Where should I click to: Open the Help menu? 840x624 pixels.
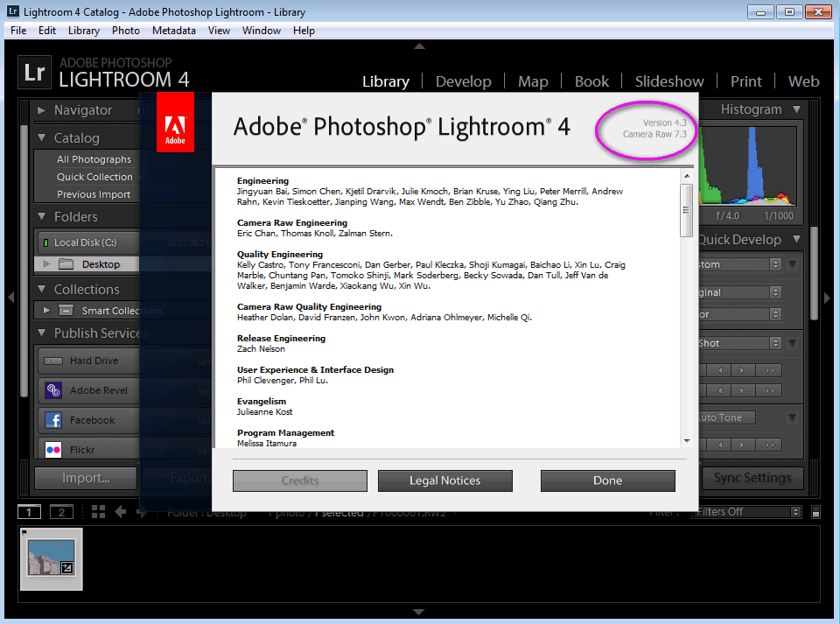(304, 31)
